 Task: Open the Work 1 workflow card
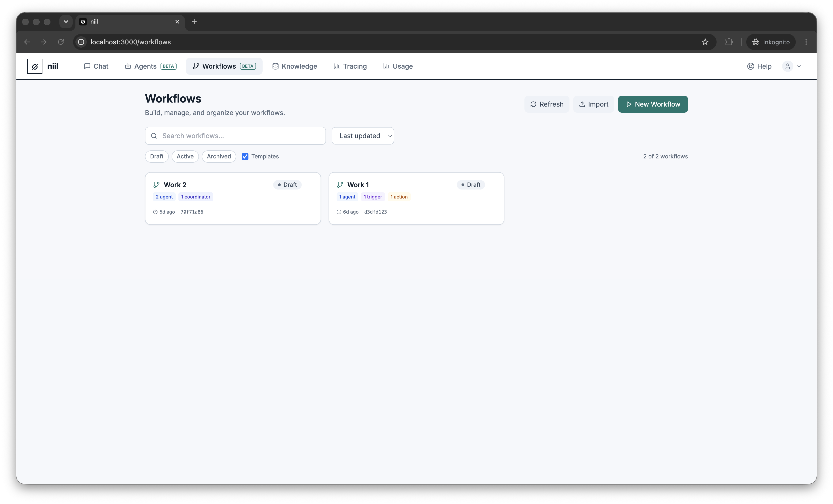click(x=416, y=198)
